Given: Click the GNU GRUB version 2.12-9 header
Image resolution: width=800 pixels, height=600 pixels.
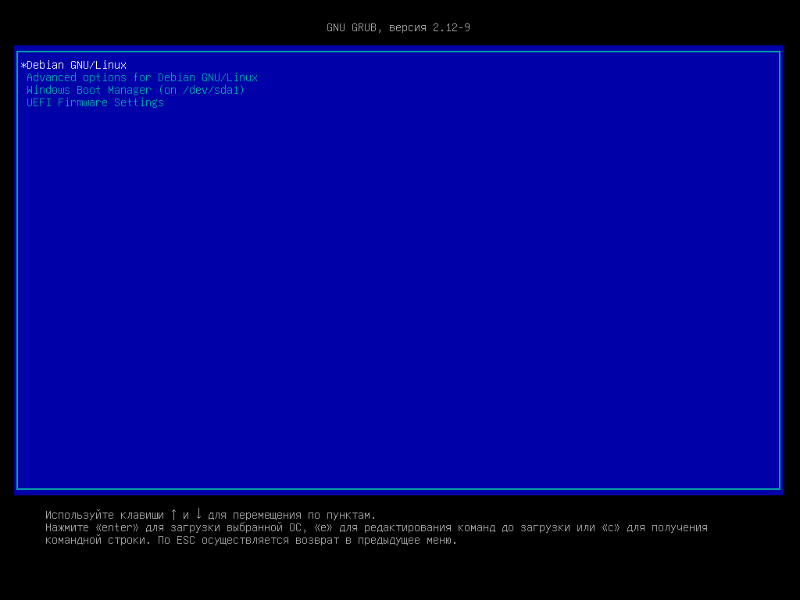Looking at the screenshot, I should 398,28.
